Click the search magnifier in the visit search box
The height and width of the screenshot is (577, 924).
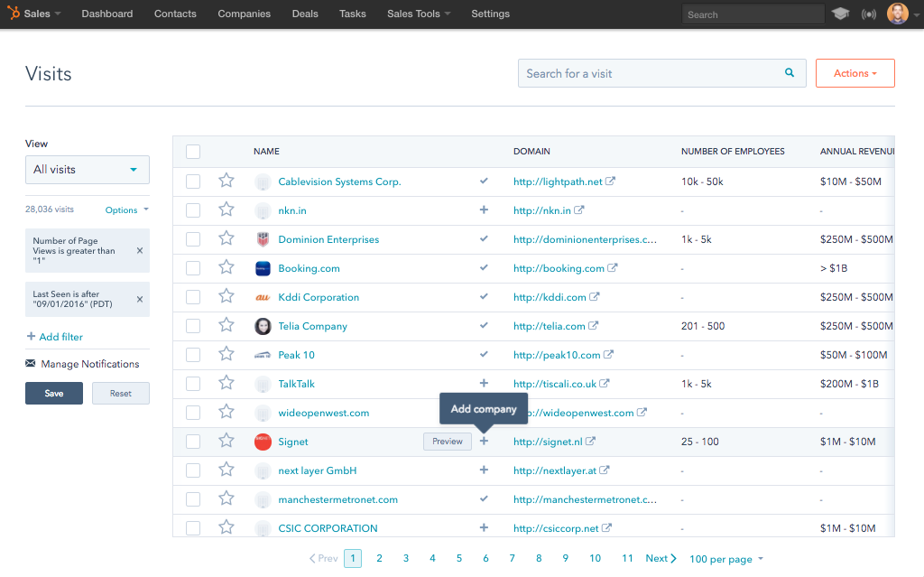[x=789, y=73]
